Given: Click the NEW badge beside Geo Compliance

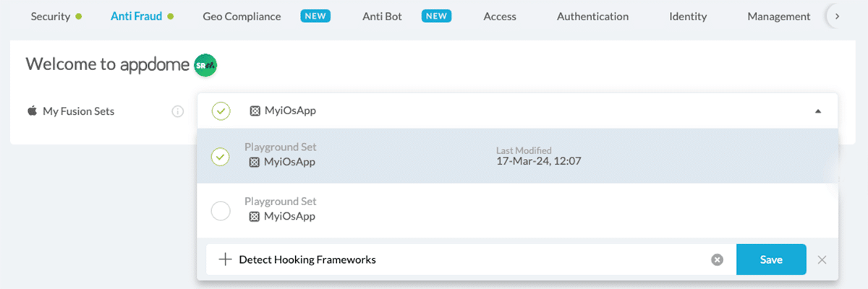Looking at the screenshot, I should click(x=315, y=16).
